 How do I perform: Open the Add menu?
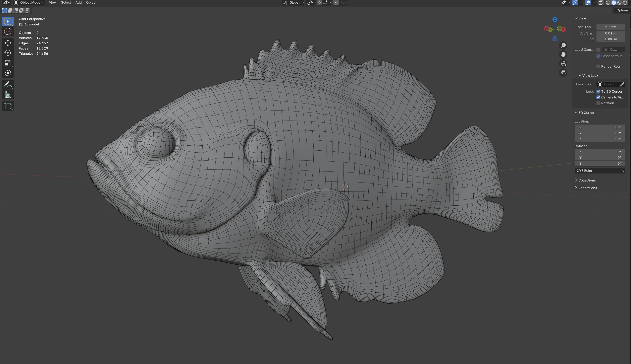(x=78, y=2)
